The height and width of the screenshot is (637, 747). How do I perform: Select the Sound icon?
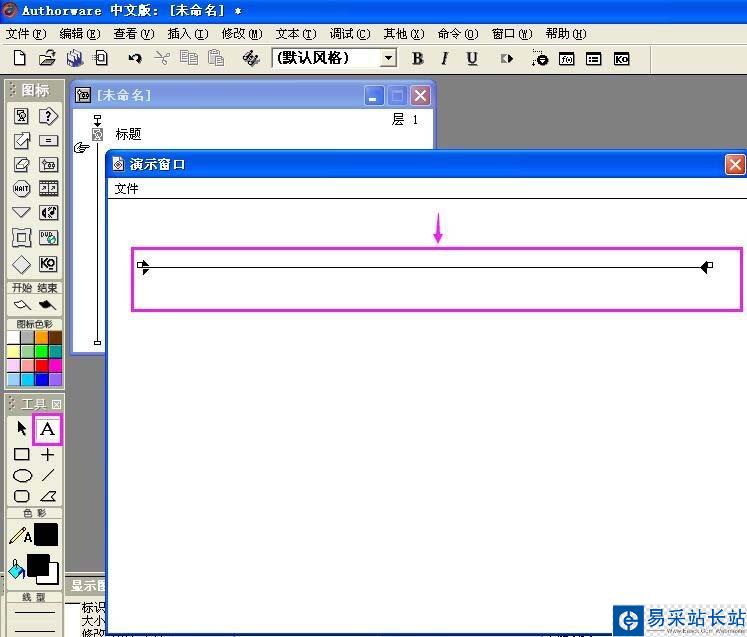click(48, 212)
